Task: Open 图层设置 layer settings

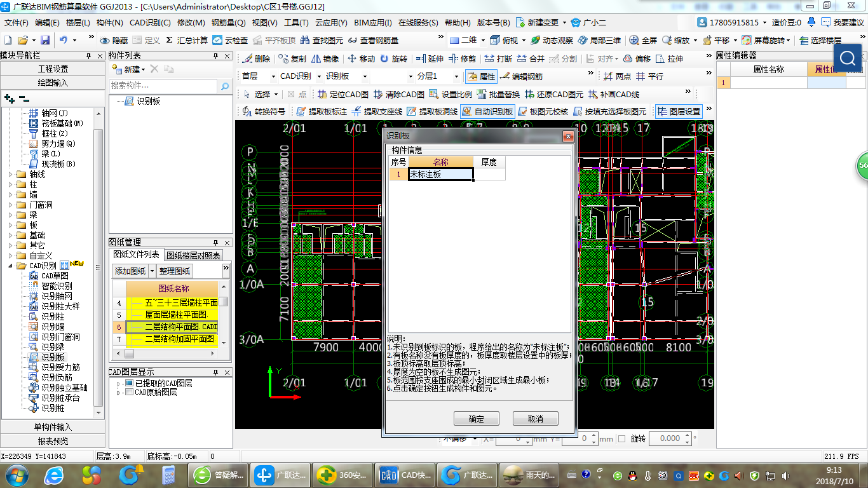Action: coord(679,111)
